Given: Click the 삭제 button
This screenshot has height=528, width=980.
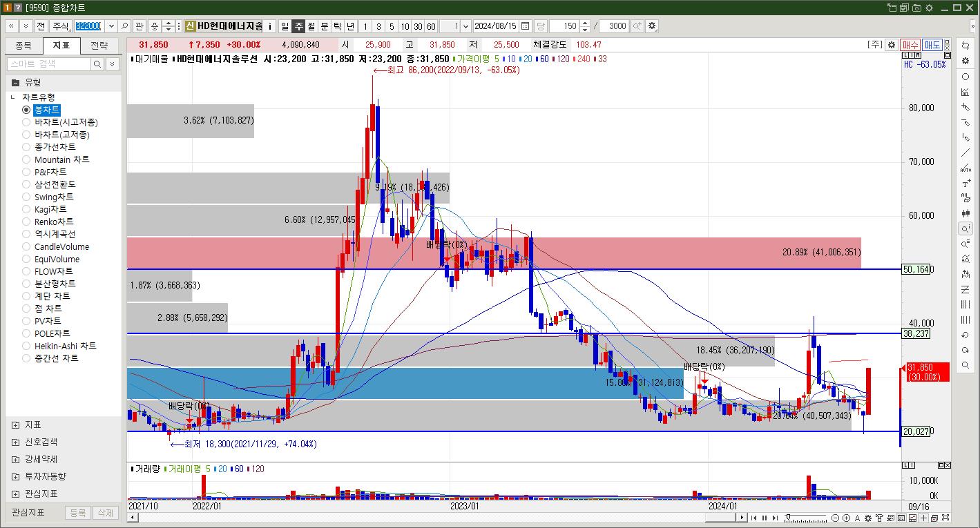Looking at the screenshot, I should click(105, 513).
